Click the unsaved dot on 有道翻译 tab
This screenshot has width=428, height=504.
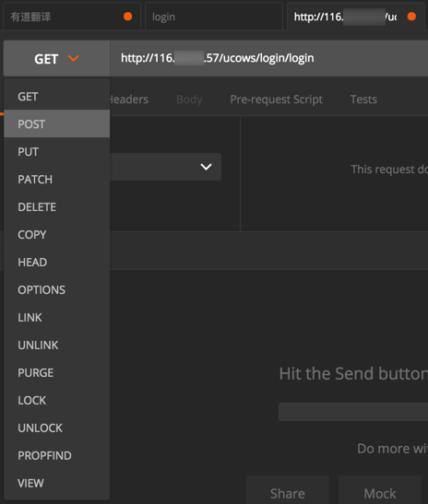tap(128, 17)
